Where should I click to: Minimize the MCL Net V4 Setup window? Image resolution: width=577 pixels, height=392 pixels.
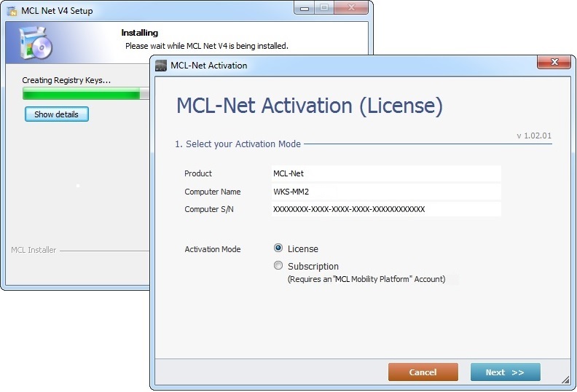305,8
